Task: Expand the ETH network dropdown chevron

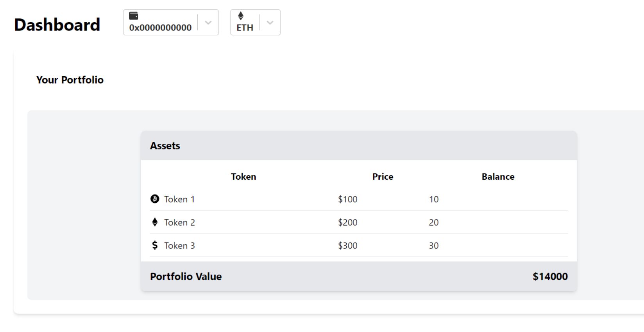Action: [x=270, y=23]
